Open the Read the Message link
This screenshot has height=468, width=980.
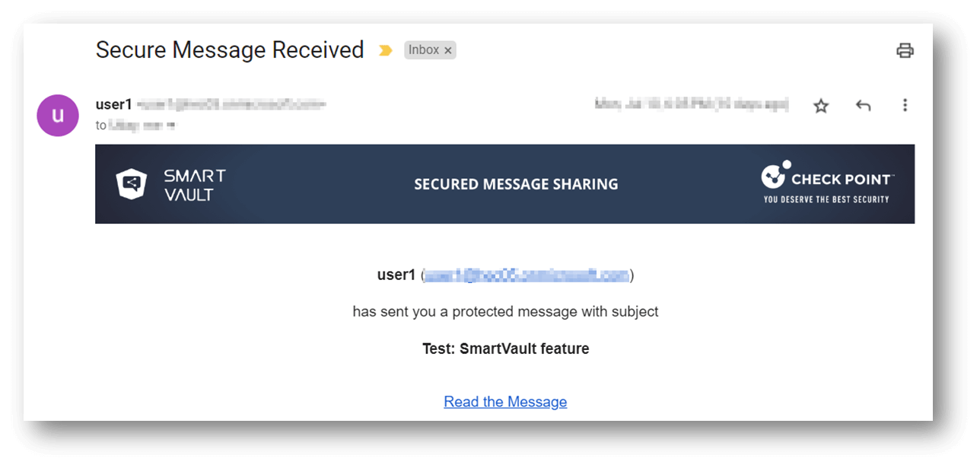505,402
